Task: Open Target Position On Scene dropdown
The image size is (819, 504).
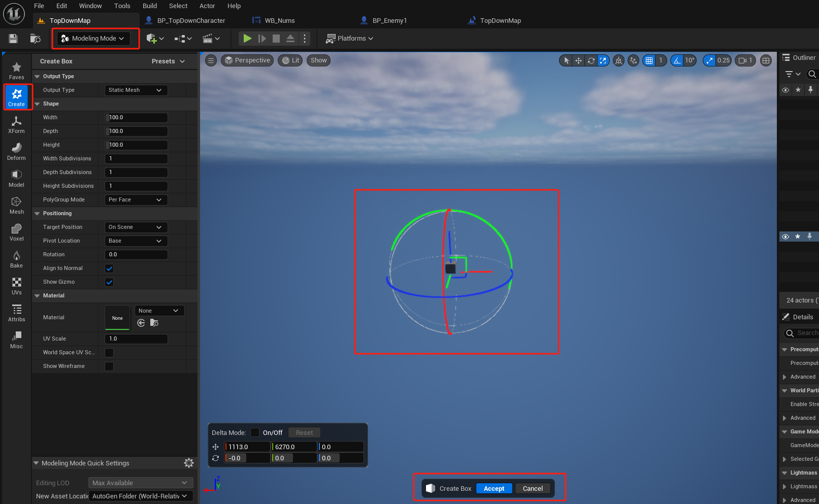Action: pyautogui.click(x=136, y=227)
